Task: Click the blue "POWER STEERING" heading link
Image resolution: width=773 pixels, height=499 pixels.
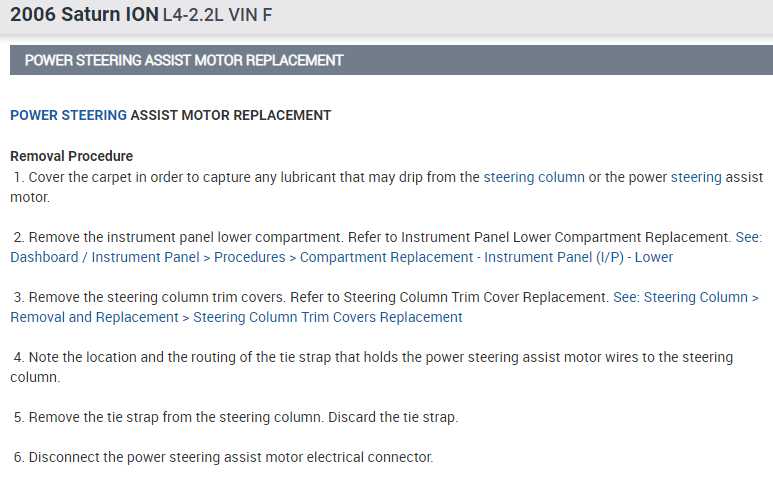Action: [68, 115]
